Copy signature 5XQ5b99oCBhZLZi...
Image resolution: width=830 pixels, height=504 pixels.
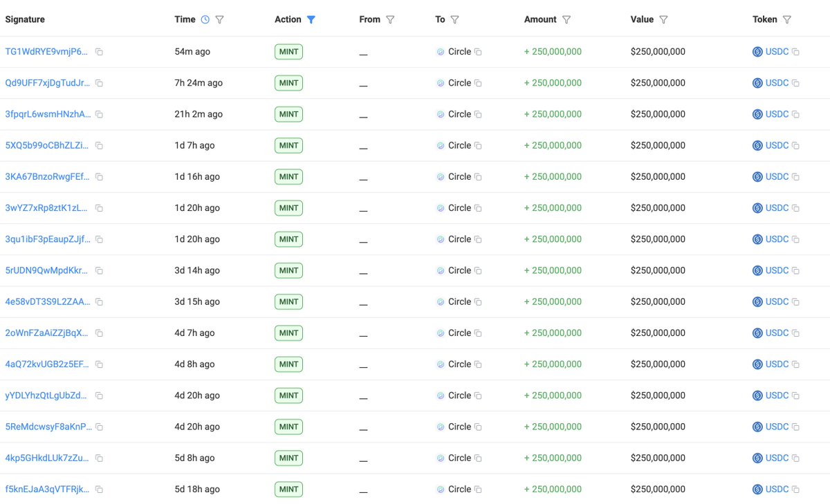coord(99,145)
